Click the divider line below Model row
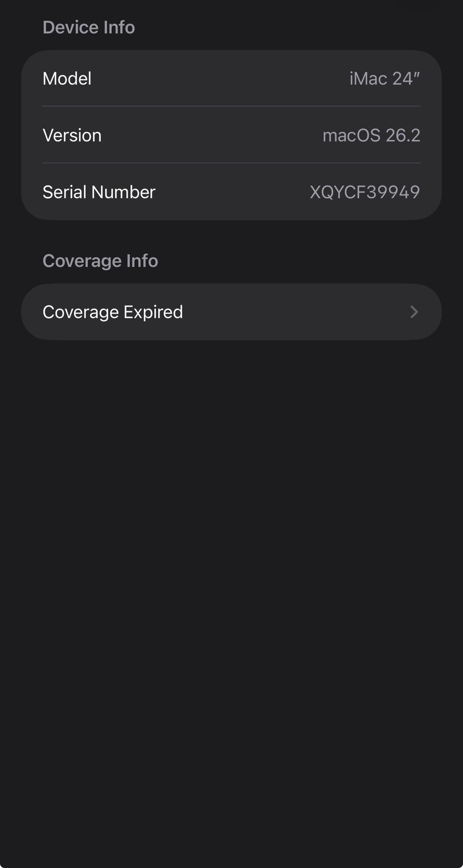The height and width of the screenshot is (868, 463). point(231,106)
